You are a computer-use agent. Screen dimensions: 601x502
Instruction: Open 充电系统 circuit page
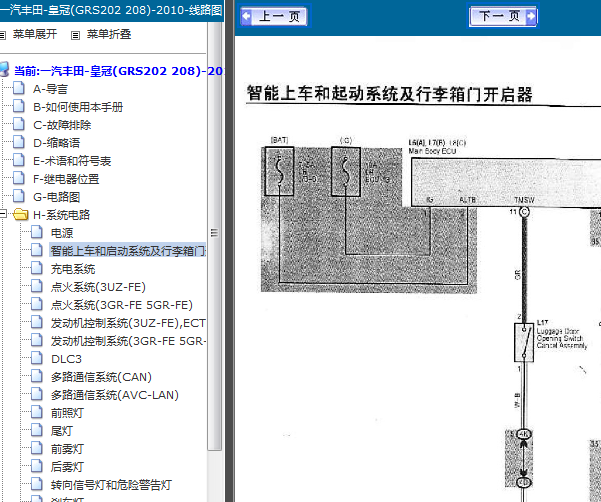pos(73,269)
